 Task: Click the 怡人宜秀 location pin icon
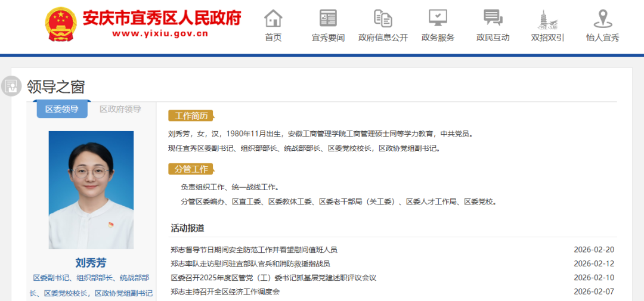pos(602,18)
